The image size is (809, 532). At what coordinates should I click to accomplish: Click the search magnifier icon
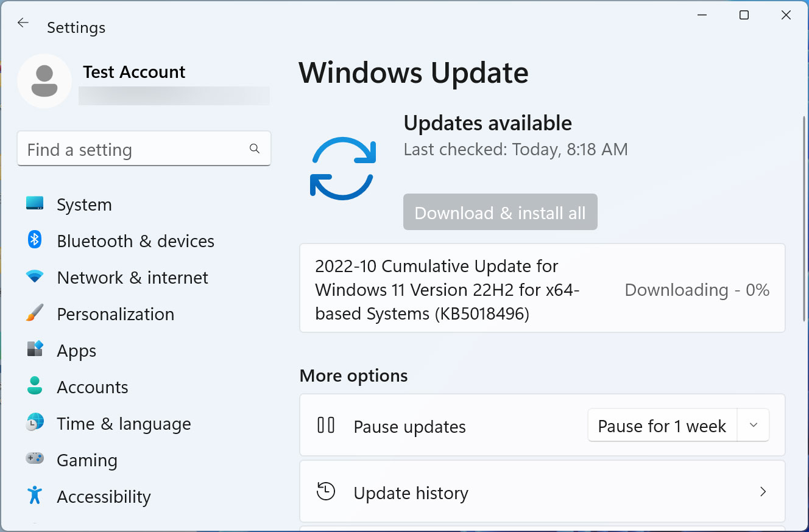pos(255,149)
